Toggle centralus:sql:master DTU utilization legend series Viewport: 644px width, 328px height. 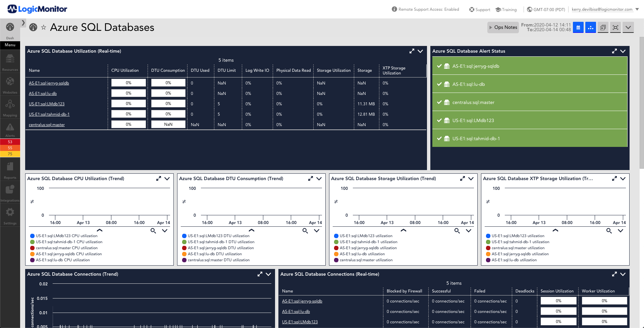pyautogui.click(x=216, y=260)
